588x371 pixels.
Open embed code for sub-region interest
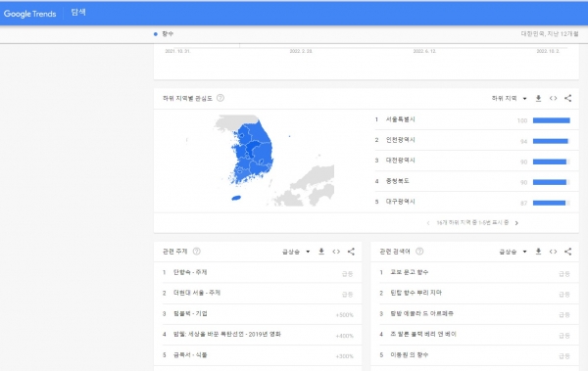pos(553,98)
